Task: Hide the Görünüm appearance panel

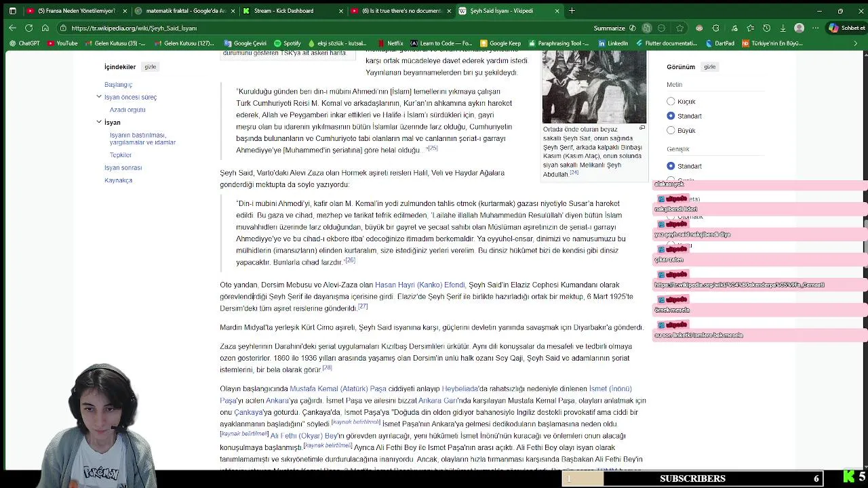Action: [x=709, y=66]
